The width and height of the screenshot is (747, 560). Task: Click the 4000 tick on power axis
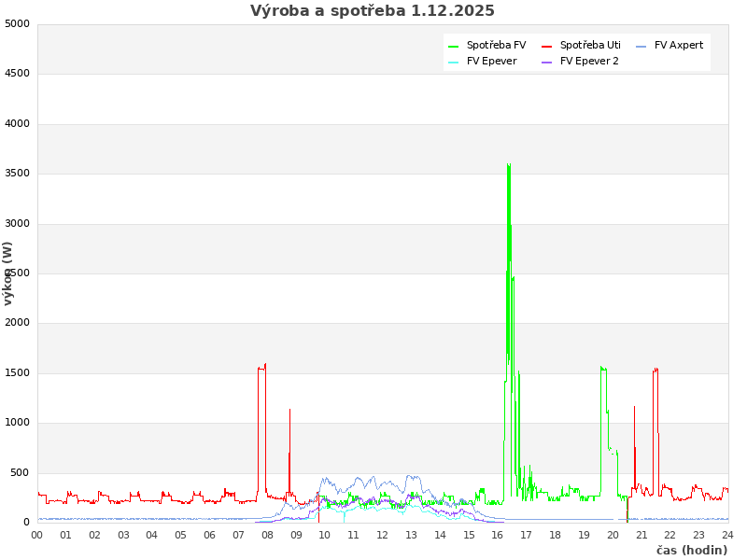17,123
